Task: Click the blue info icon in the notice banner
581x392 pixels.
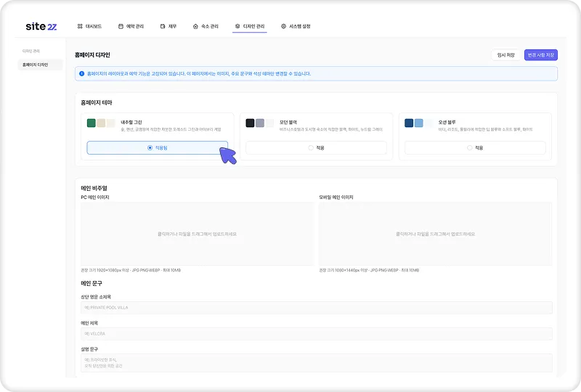Action: coord(82,74)
